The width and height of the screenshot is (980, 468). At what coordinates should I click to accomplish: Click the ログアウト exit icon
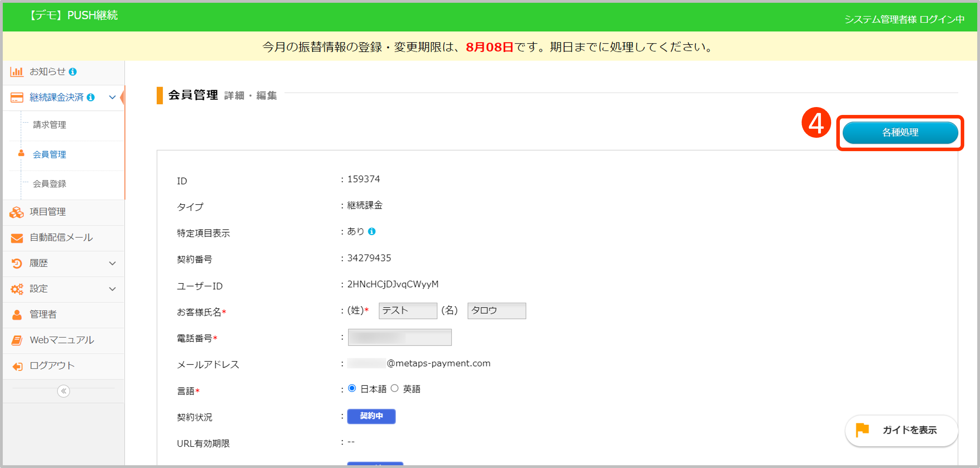click(x=17, y=366)
